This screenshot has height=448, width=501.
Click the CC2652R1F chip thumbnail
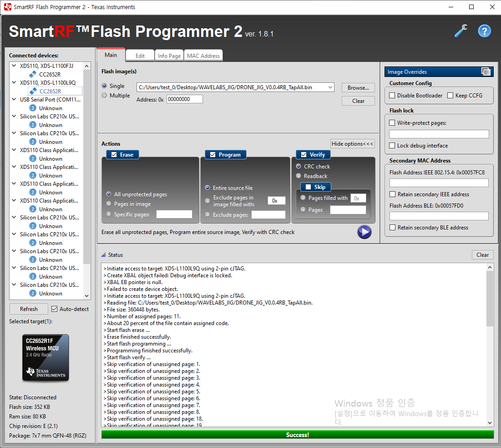click(46, 357)
